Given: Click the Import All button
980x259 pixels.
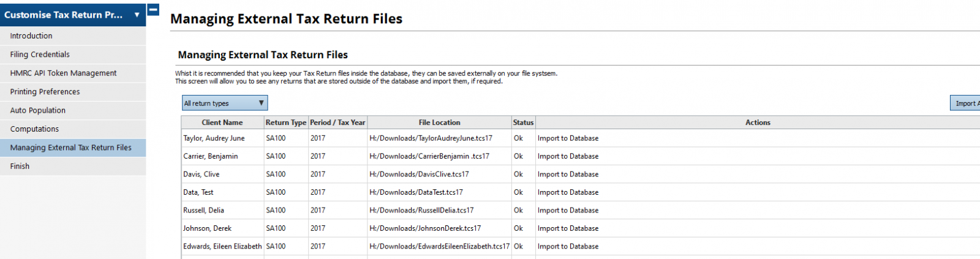Looking at the screenshot, I should (x=966, y=103).
